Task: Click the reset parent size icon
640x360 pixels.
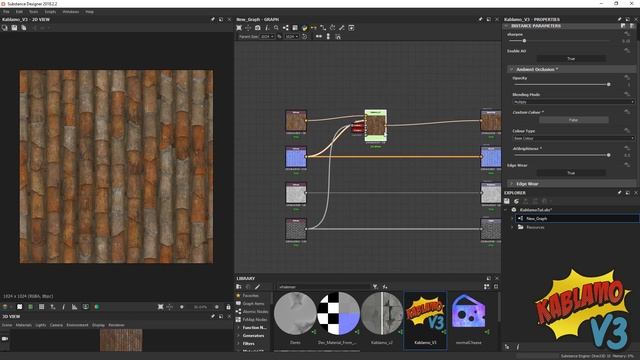Action: [x=304, y=36]
